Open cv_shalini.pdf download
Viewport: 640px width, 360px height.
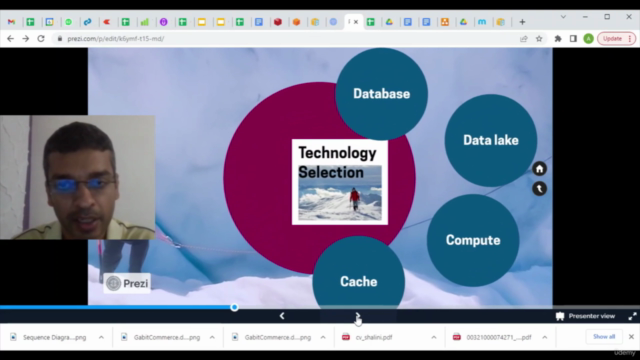point(367,337)
